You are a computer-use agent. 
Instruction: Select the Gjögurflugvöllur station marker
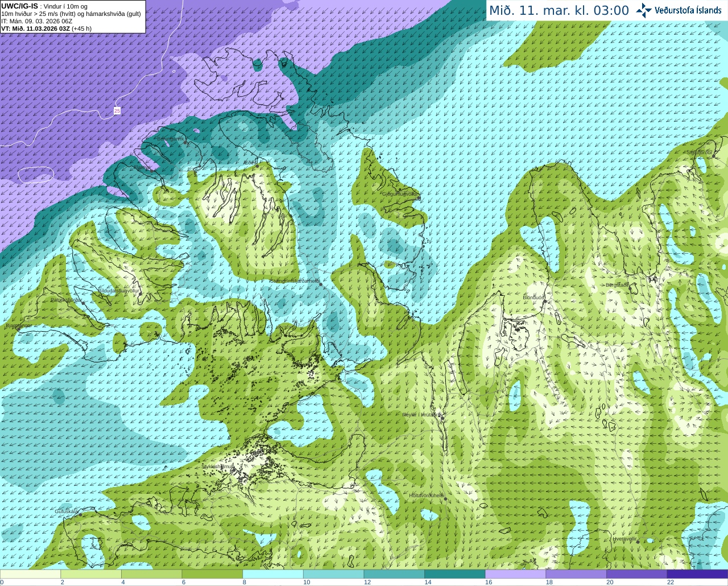click(x=419, y=198)
